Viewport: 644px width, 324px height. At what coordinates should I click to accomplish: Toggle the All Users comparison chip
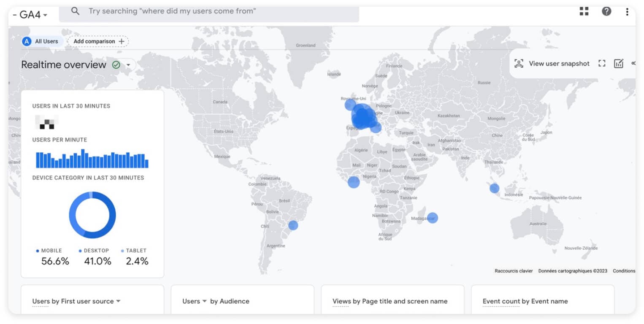pos(42,41)
